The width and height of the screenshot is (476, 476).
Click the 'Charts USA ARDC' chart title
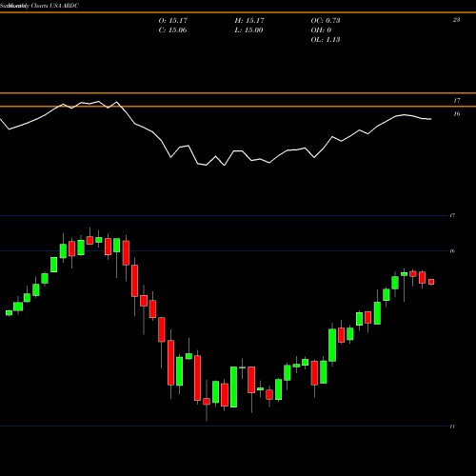55,6
